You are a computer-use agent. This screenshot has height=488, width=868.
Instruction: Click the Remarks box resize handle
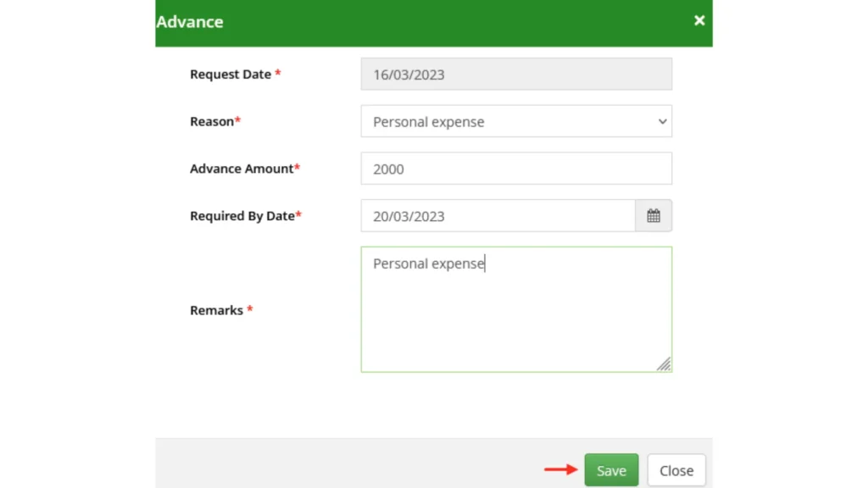pos(664,363)
